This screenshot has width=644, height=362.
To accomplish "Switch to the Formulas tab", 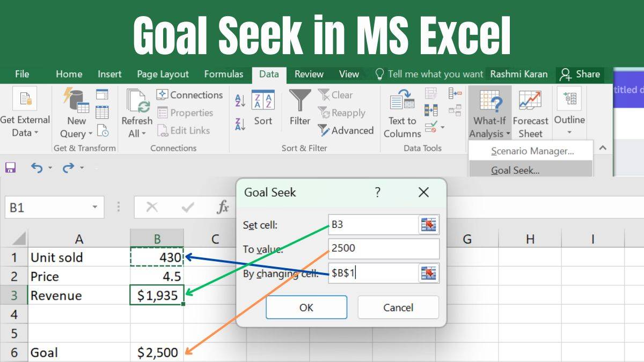I will click(x=224, y=74).
